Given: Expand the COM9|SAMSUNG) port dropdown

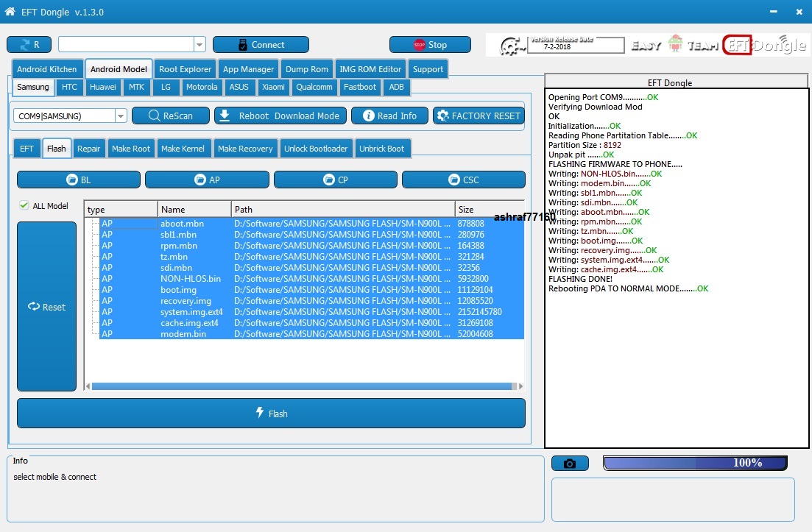Looking at the screenshot, I should click(121, 116).
